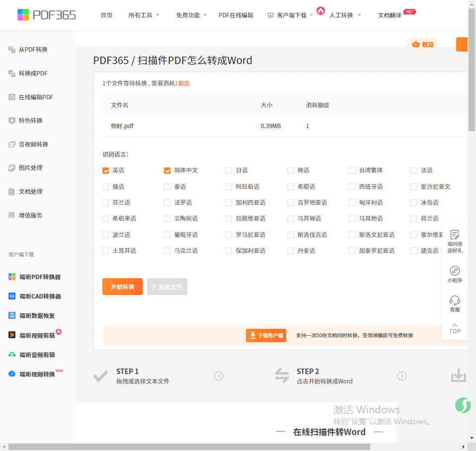Select the 荷兰语 checkbox
Screen dimensions: 476x451
point(414,219)
